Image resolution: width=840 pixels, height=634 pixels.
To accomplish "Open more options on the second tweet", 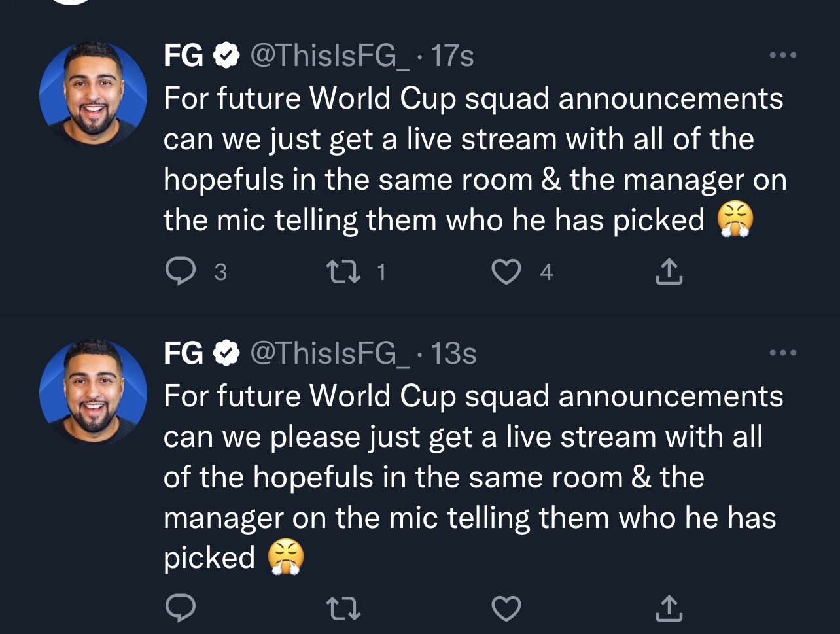I will pyautogui.click(x=782, y=353).
